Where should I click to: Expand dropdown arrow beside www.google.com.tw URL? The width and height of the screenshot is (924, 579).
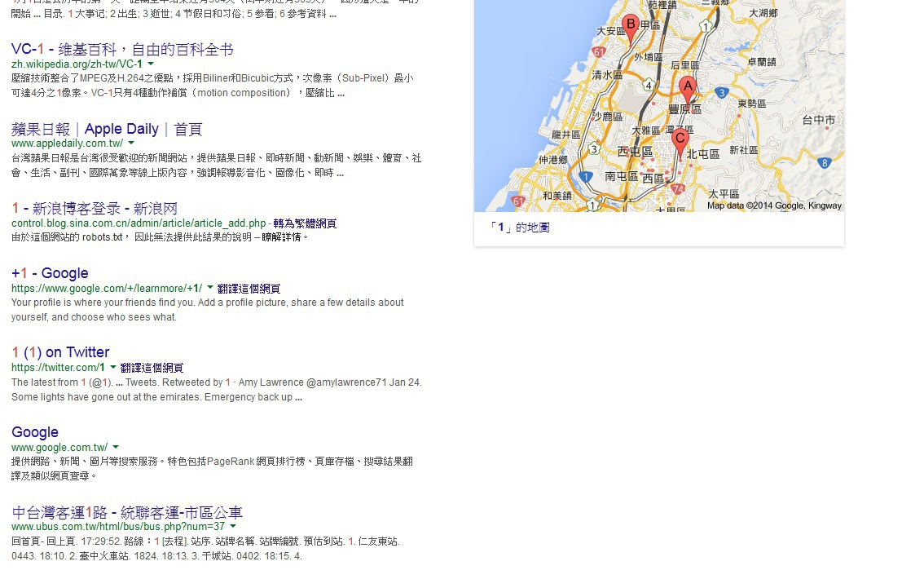point(116,447)
